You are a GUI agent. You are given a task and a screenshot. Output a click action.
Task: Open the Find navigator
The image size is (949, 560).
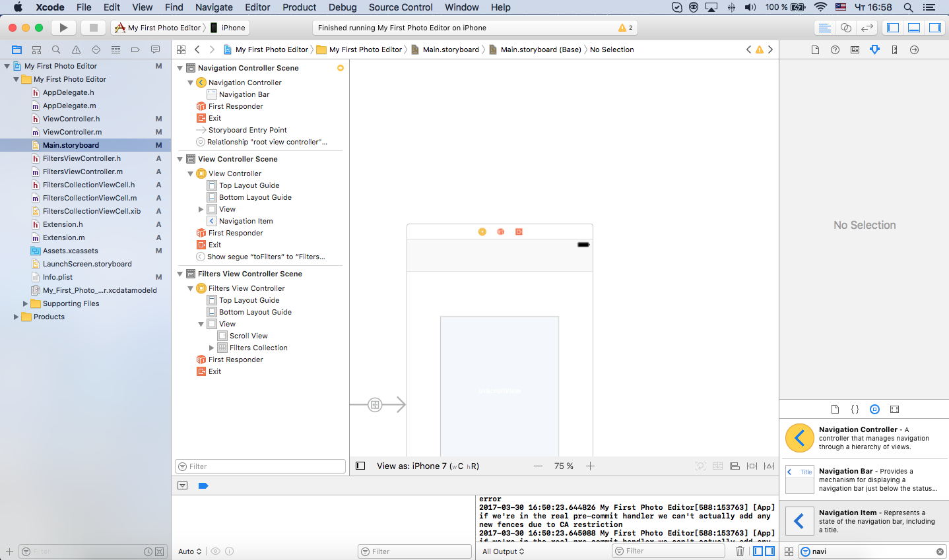pos(56,49)
